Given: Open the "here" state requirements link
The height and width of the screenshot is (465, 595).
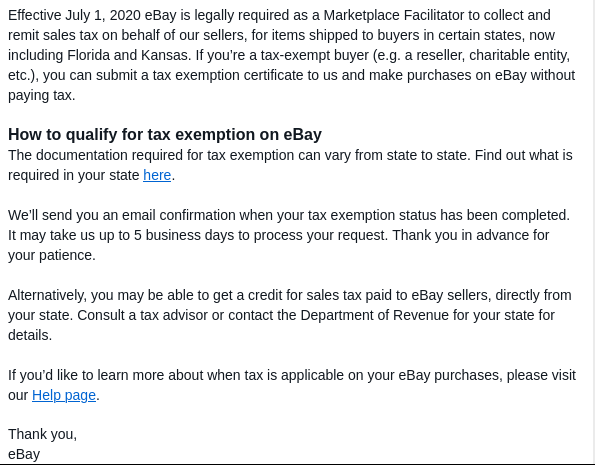Looking at the screenshot, I should pyautogui.click(x=157, y=175).
